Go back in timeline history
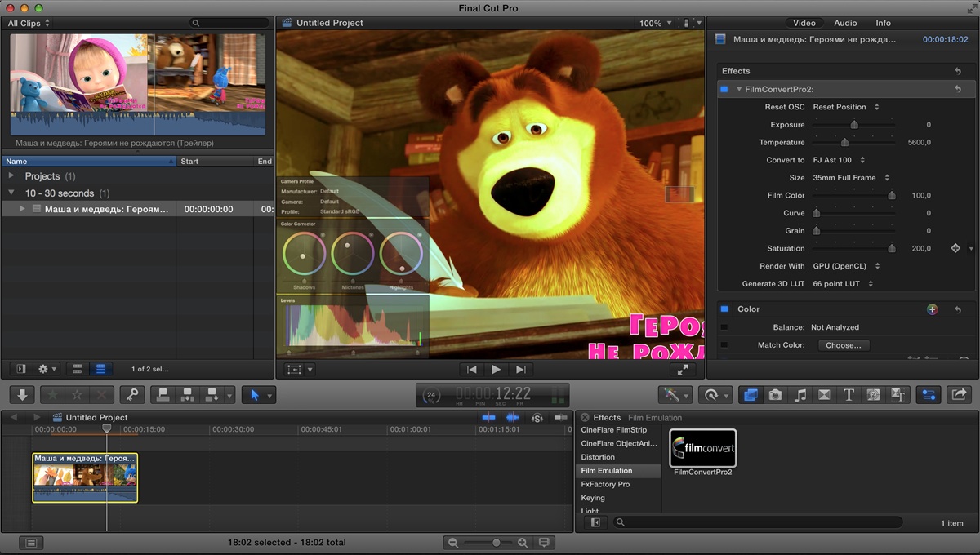Viewport: 980px width, 555px height. coord(13,417)
